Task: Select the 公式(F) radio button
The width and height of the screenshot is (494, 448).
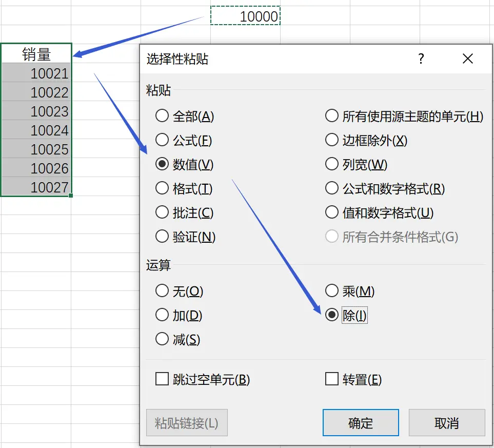Action: tap(162, 140)
